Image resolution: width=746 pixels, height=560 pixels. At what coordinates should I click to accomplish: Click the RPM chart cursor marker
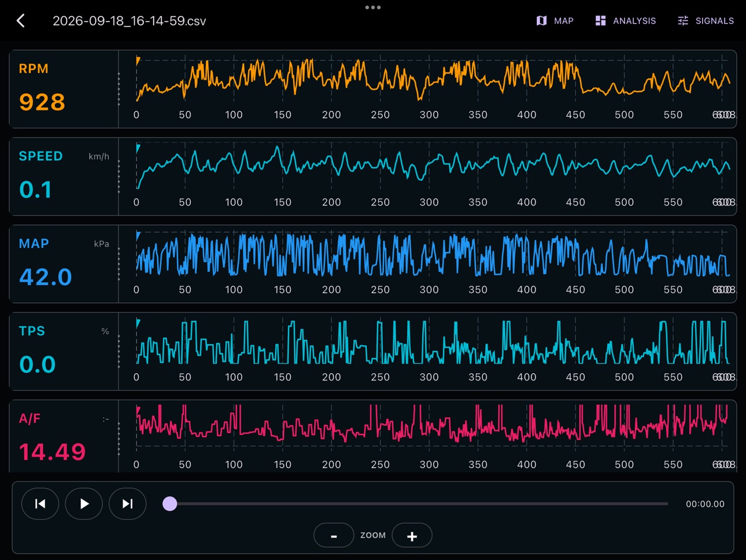coord(138,60)
